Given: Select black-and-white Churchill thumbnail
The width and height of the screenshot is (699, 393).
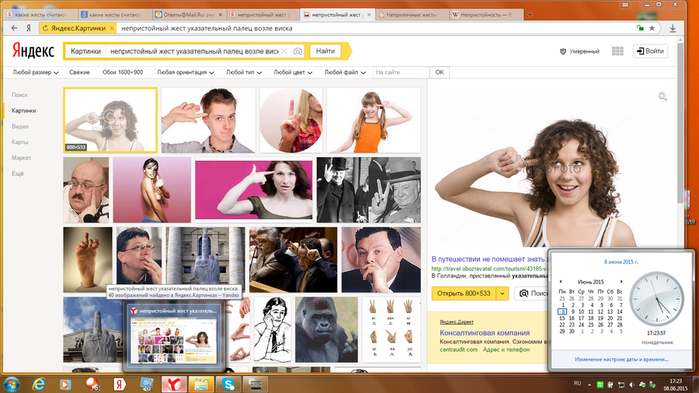Looking at the screenshot, I should (x=369, y=190).
